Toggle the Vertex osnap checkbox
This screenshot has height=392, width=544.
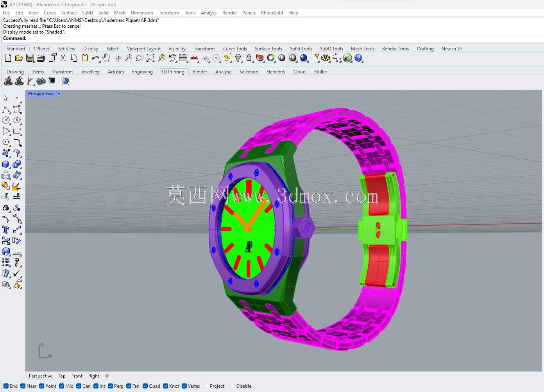[184, 386]
